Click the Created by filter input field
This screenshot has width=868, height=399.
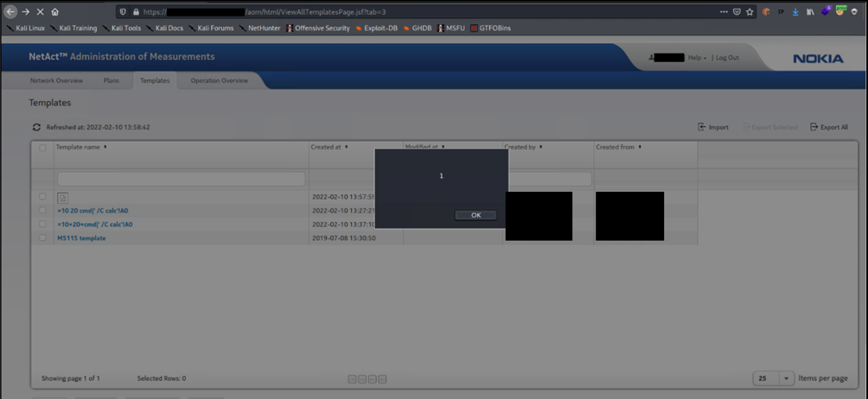[550, 179]
